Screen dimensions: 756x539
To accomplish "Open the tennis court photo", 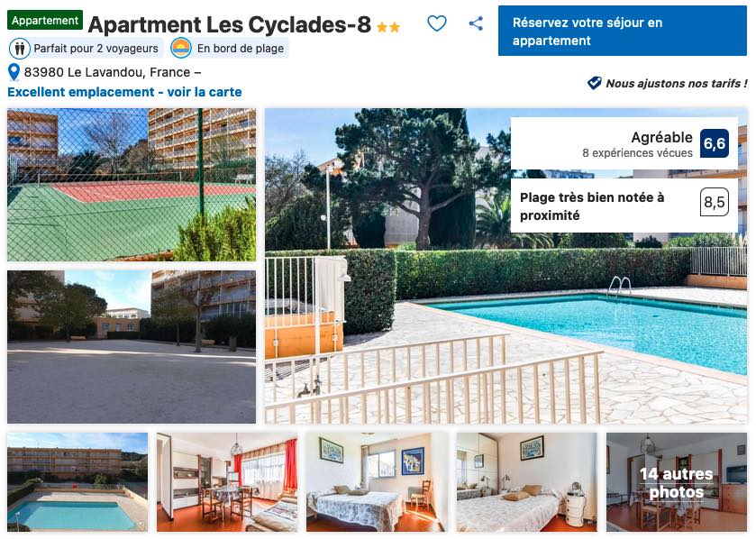I will point(132,185).
